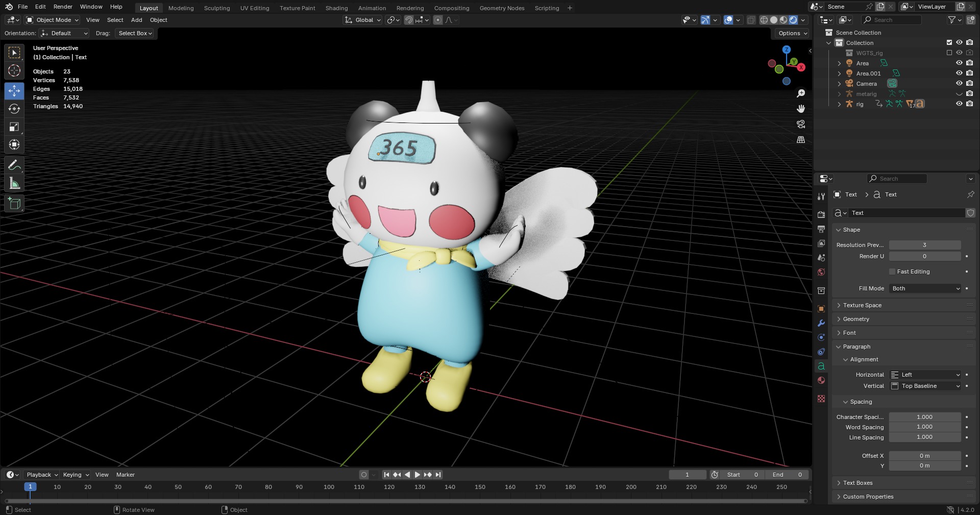Jump to the first frame
980x515 pixels.
[386, 475]
